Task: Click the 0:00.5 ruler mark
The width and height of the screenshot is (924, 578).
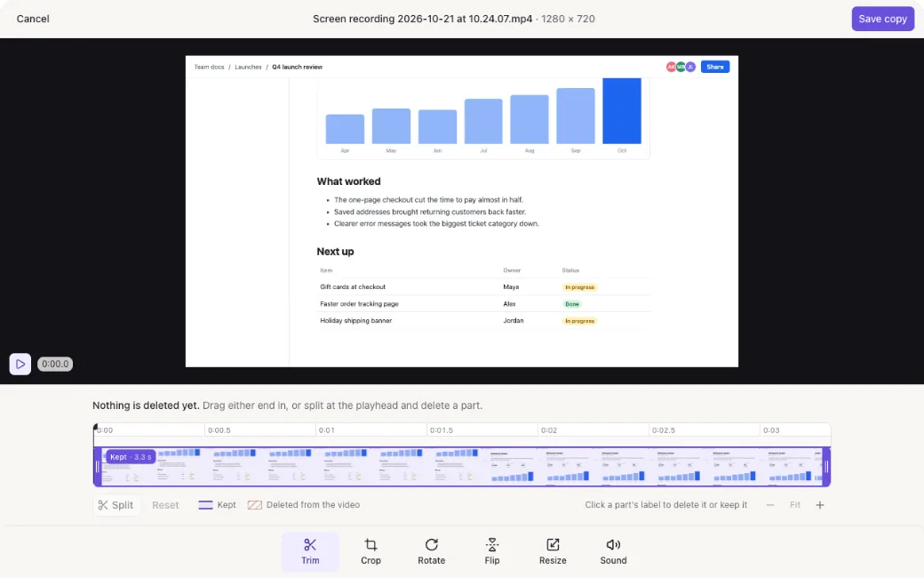Action: coord(219,430)
